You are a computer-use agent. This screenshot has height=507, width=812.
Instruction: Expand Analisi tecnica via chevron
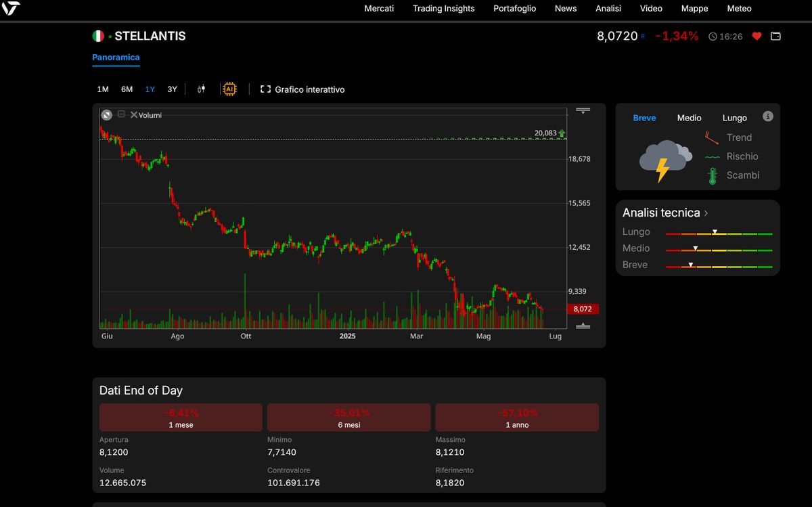click(x=706, y=213)
